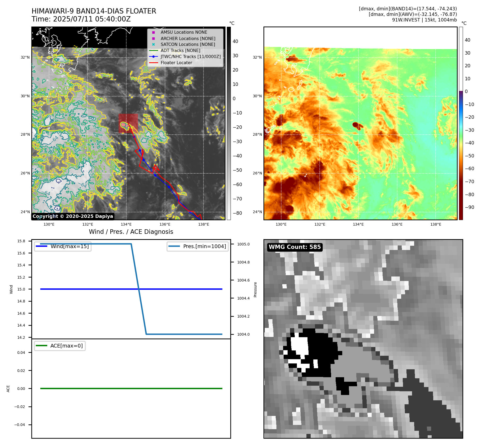
Task: Click the Time 2025/07/11 05:40:00Z label
Action: pyautogui.click(x=81, y=19)
